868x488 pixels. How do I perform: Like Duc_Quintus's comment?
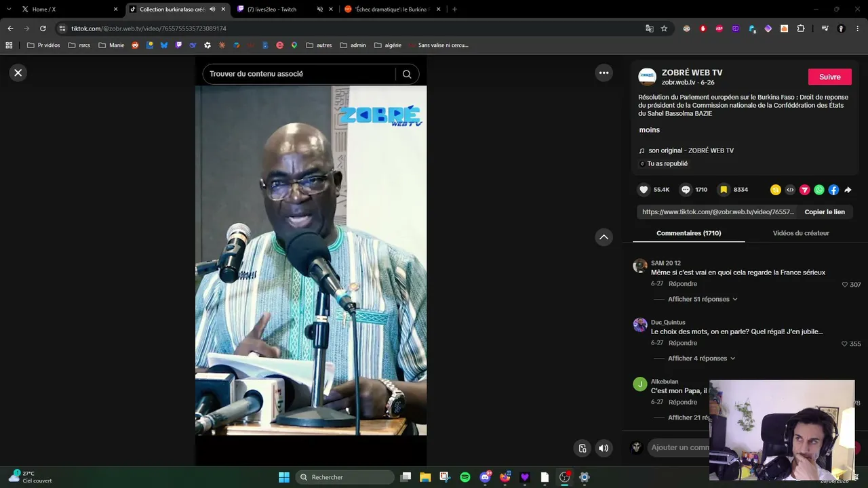[x=845, y=344]
